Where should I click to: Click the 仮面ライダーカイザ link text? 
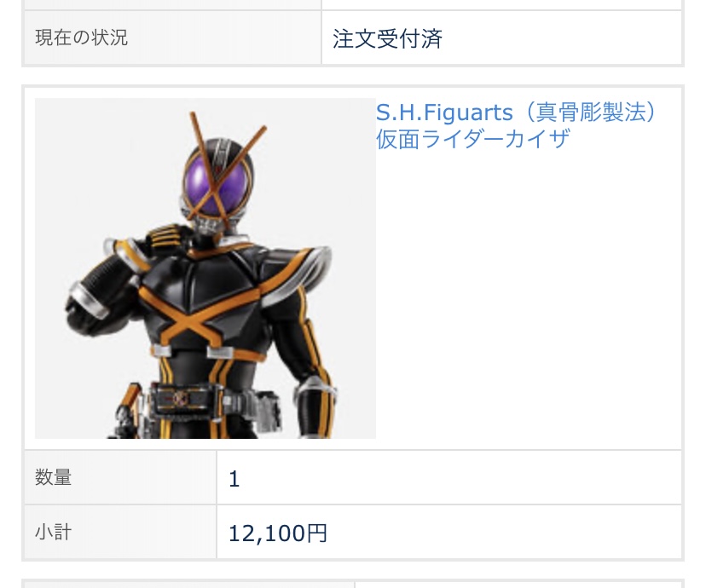[473, 139]
